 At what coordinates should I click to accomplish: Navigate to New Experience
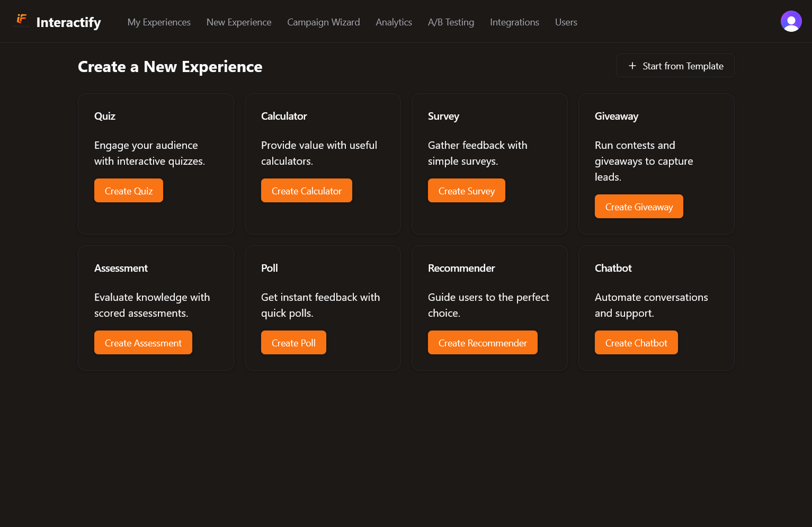pyautogui.click(x=239, y=22)
